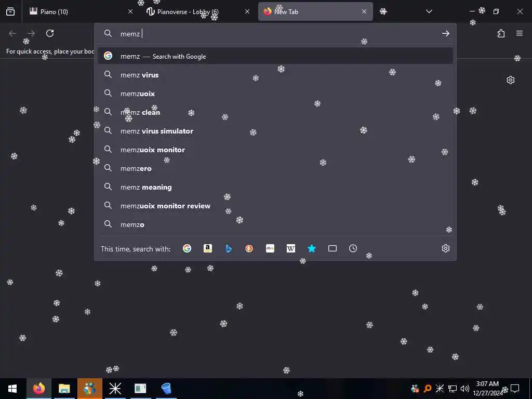Open File Explorer from the taskbar
The width and height of the screenshot is (532, 399).
[64, 389]
